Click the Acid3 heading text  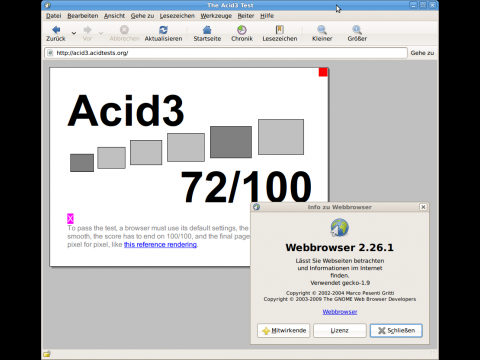(126, 110)
